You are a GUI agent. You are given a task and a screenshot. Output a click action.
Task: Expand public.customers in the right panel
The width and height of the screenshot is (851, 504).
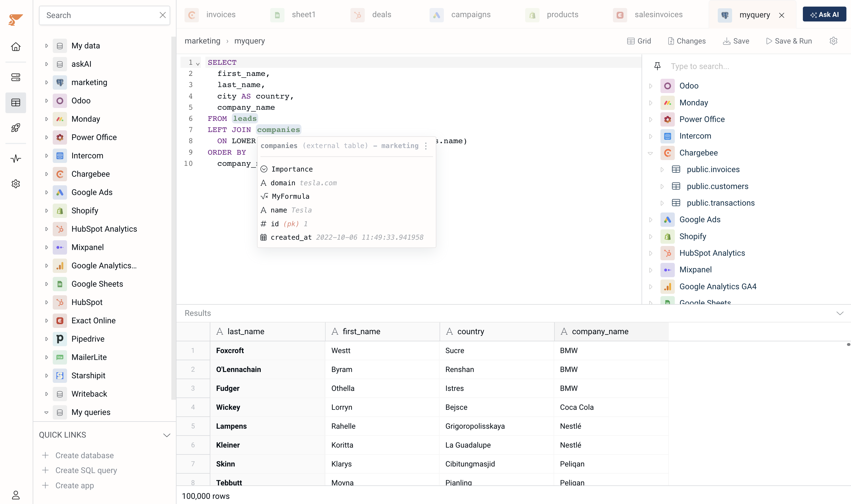point(662,186)
